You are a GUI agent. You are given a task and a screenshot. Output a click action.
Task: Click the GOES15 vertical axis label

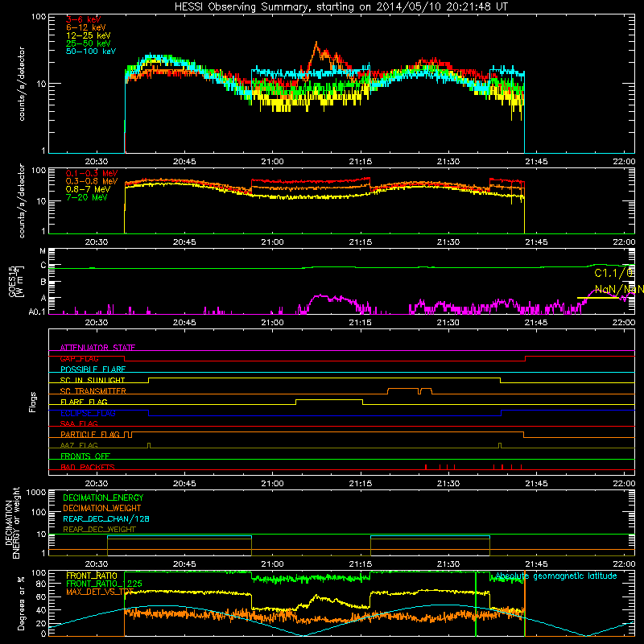click(16, 281)
